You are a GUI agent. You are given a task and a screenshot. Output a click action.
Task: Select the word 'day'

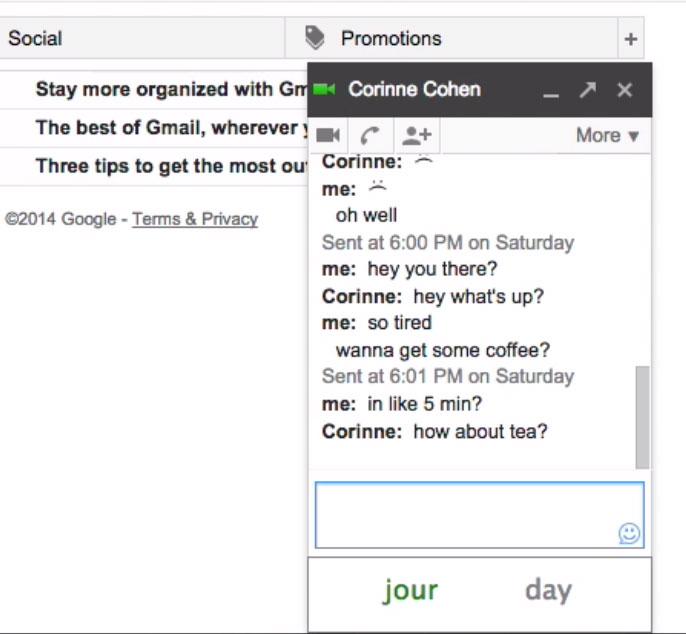pyautogui.click(x=549, y=591)
